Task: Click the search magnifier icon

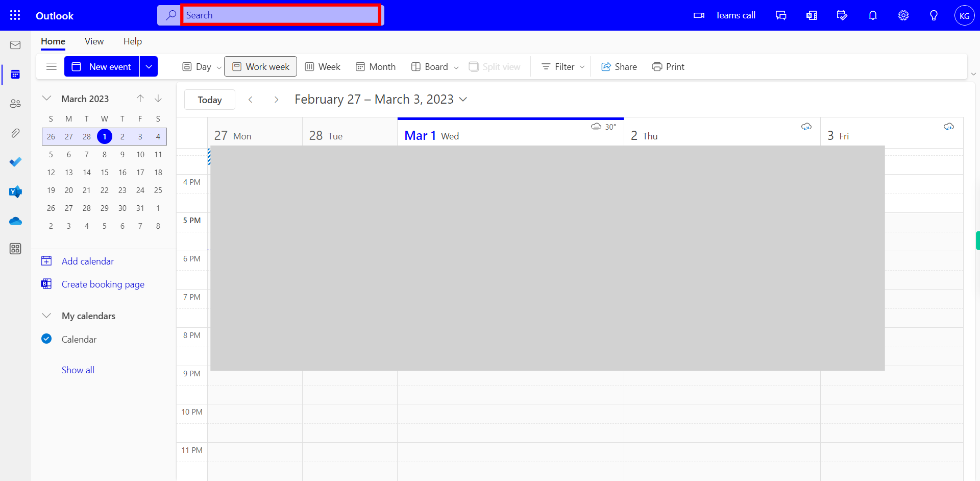Action: (x=170, y=15)
